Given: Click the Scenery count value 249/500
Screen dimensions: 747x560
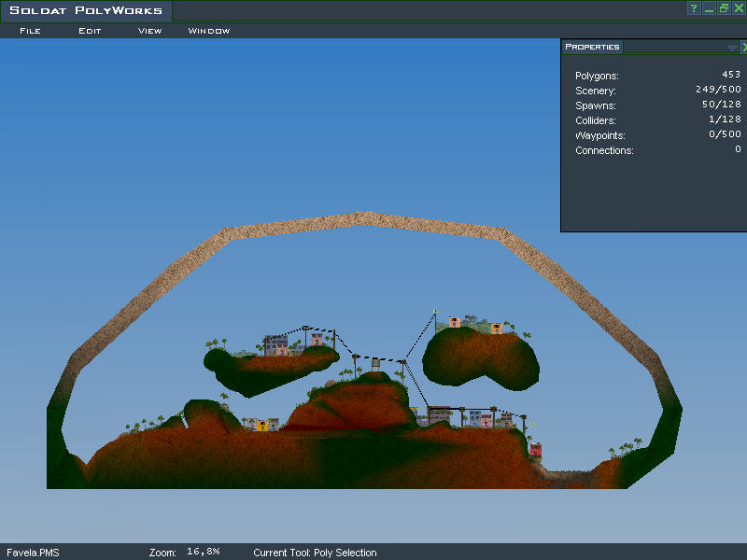Looking at the screenshot, I should [x=717, y=91].
